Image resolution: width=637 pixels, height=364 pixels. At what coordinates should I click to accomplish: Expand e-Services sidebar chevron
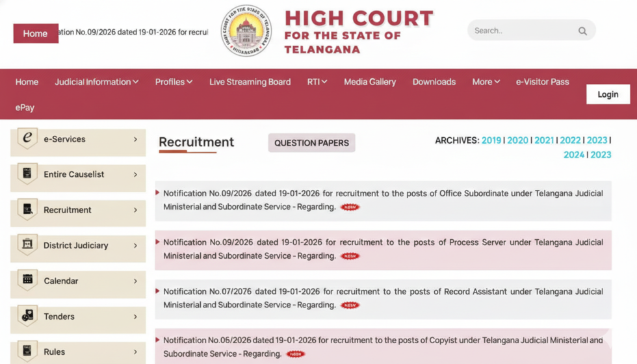point(136,139)
